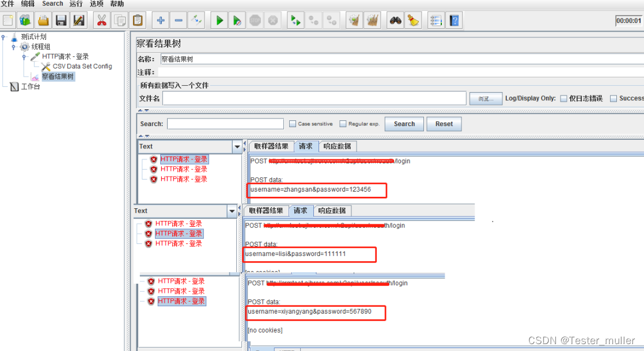Create a new test plan with New icon

[8, 20]
